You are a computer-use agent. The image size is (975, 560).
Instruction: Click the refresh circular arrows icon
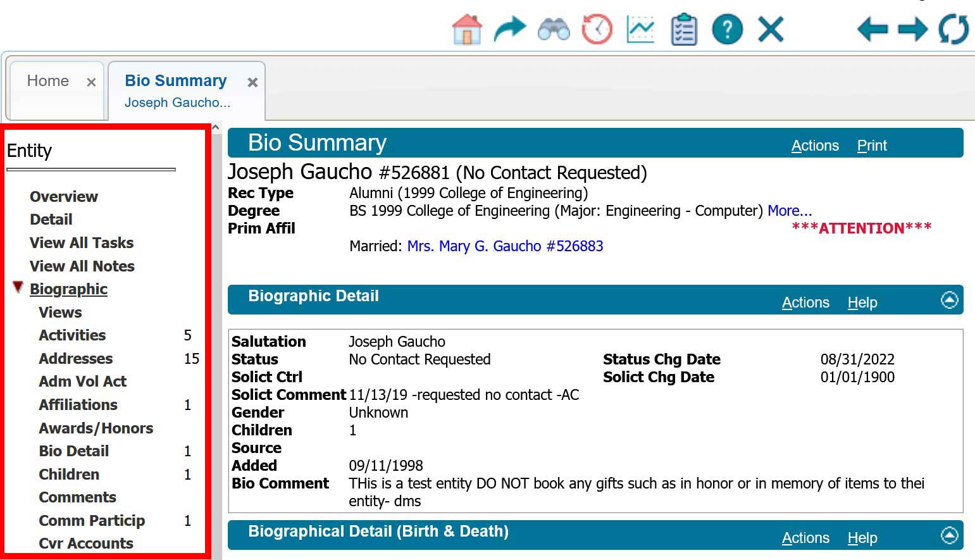(x=953, y=29)
